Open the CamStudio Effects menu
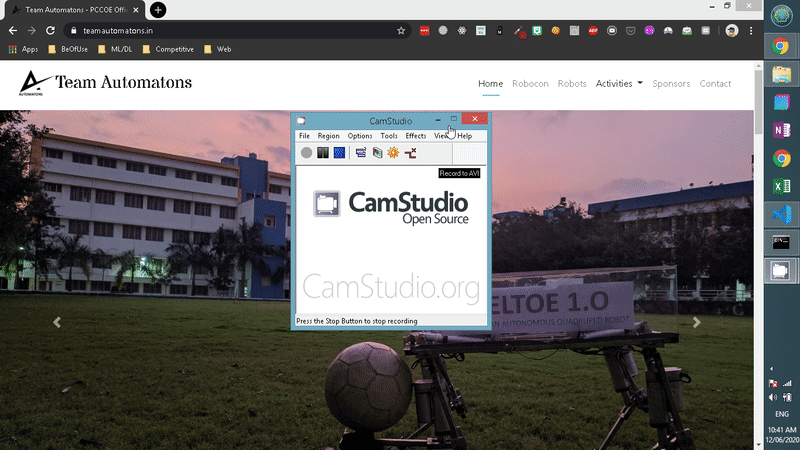This screenshot has height=450, width=800. (x=416, y=136)
